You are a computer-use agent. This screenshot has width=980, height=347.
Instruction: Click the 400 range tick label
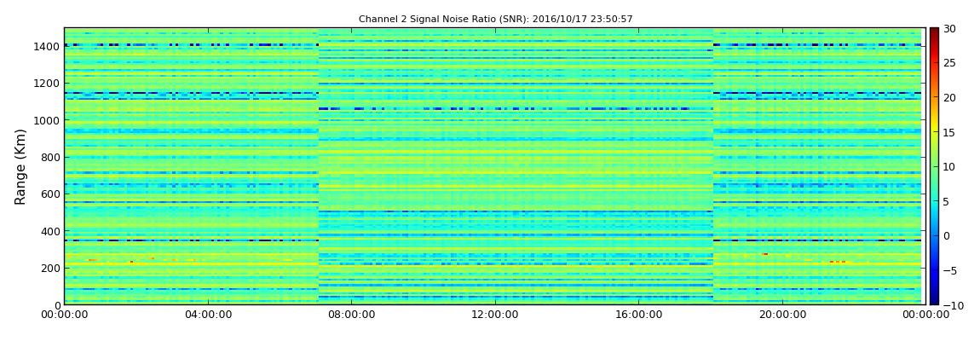(50, 231)
